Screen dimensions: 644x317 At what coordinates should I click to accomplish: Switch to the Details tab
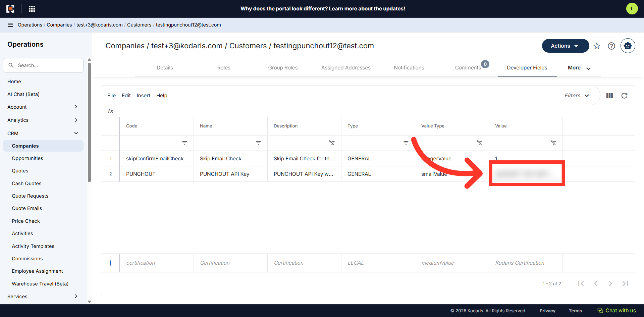point(165,68)
